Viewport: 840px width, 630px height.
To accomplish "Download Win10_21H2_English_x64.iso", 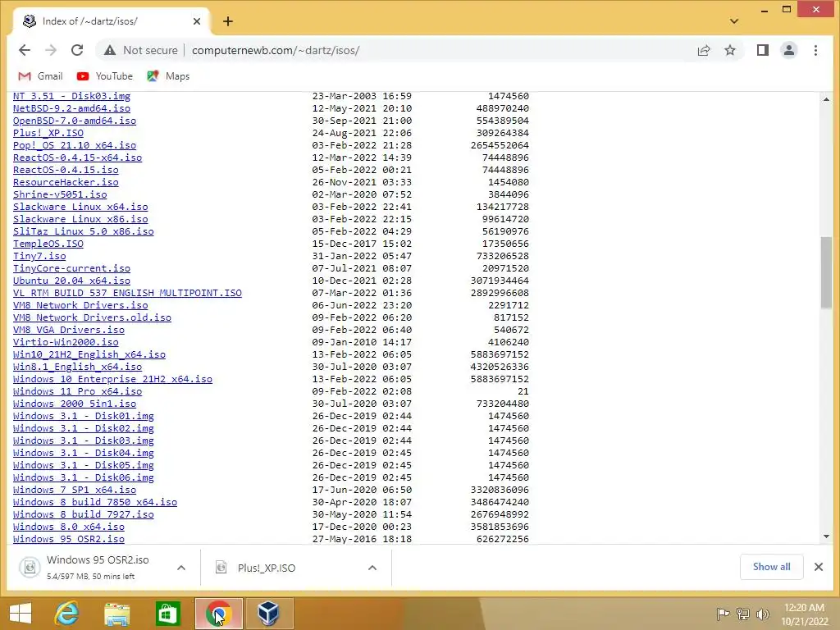I will (89, 354).
